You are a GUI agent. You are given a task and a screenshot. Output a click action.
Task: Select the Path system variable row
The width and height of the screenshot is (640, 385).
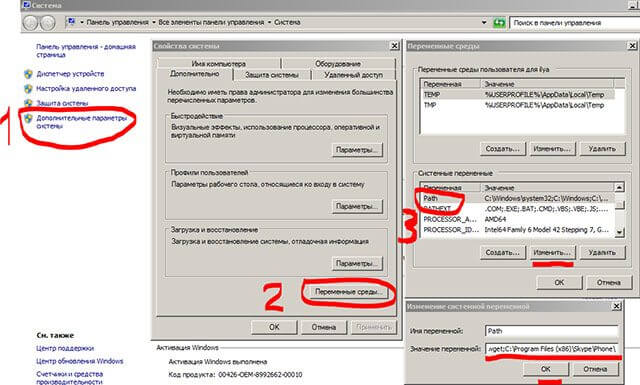click(x=517, y=198)
